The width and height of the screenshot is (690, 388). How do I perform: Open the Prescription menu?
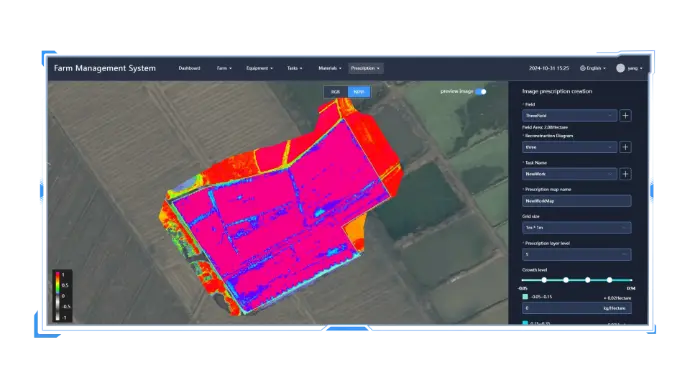[x=365, y=68]
